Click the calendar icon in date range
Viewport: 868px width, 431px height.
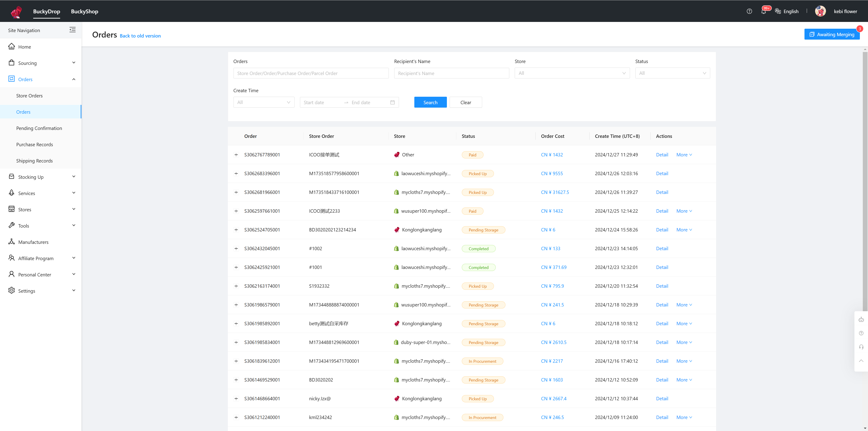pyautogui.click(x=392, y=102)
